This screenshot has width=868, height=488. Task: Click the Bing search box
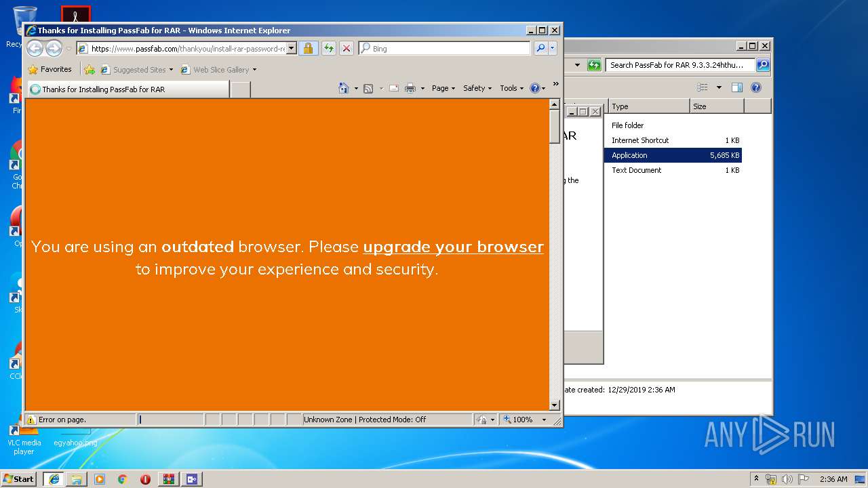[x=444, y=48]
